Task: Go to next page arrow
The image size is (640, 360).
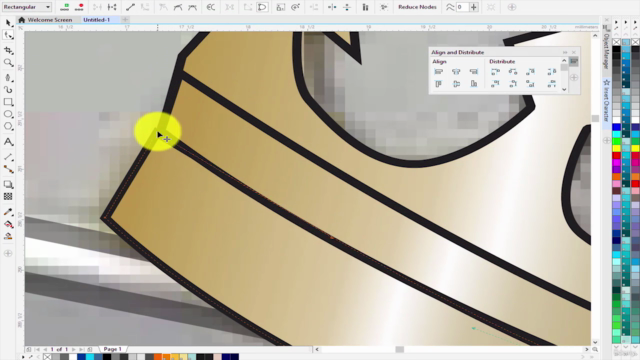Action: (x=73, y=349)
